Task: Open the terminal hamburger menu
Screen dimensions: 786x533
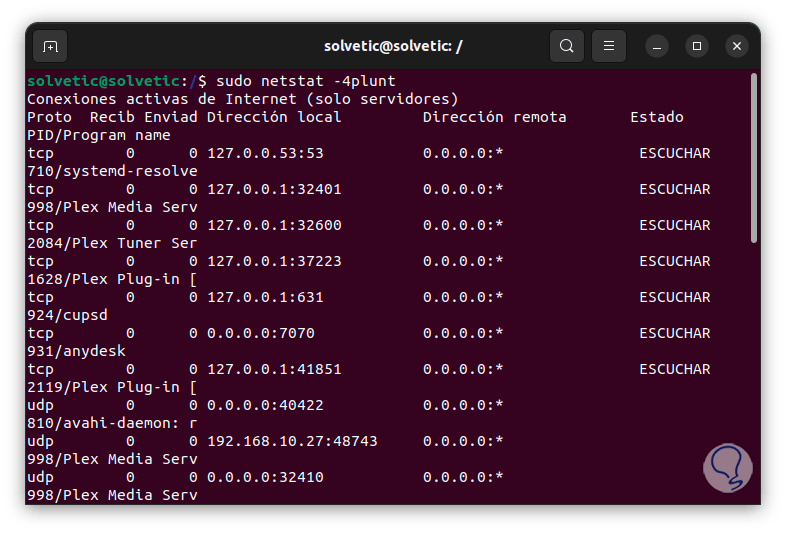Action: (x=609, y=46)
